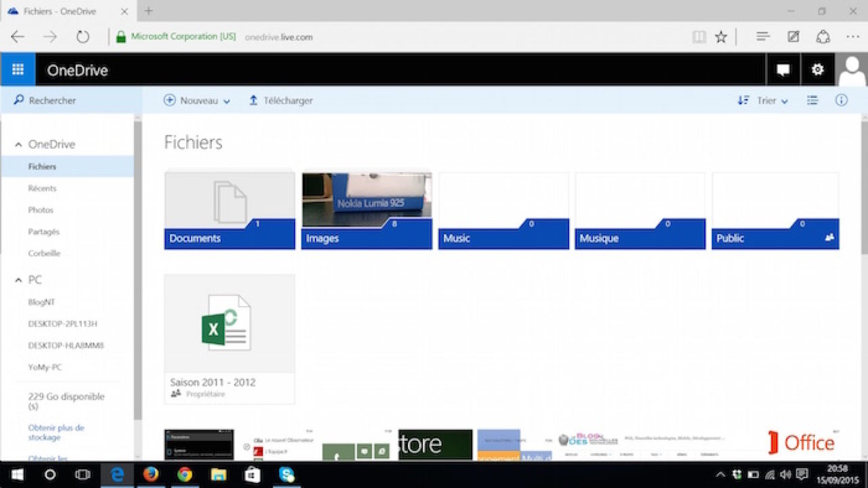Open the OneDrive settings gear

(x=817, y=70)
